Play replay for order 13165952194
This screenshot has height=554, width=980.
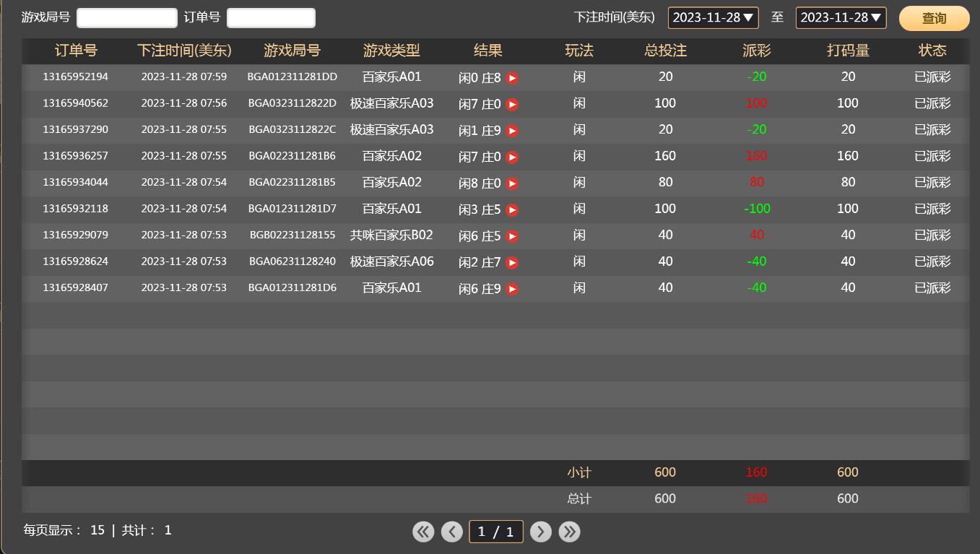click(512, 78)
